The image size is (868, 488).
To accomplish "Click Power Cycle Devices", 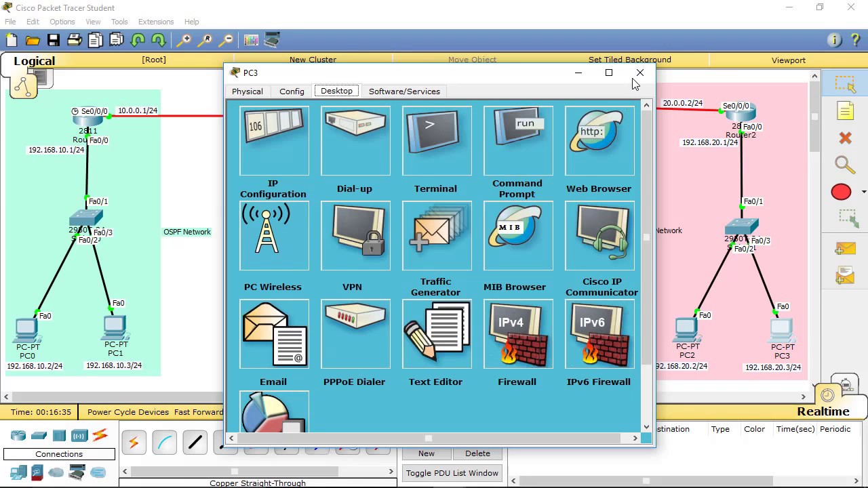I will (128, 412).
